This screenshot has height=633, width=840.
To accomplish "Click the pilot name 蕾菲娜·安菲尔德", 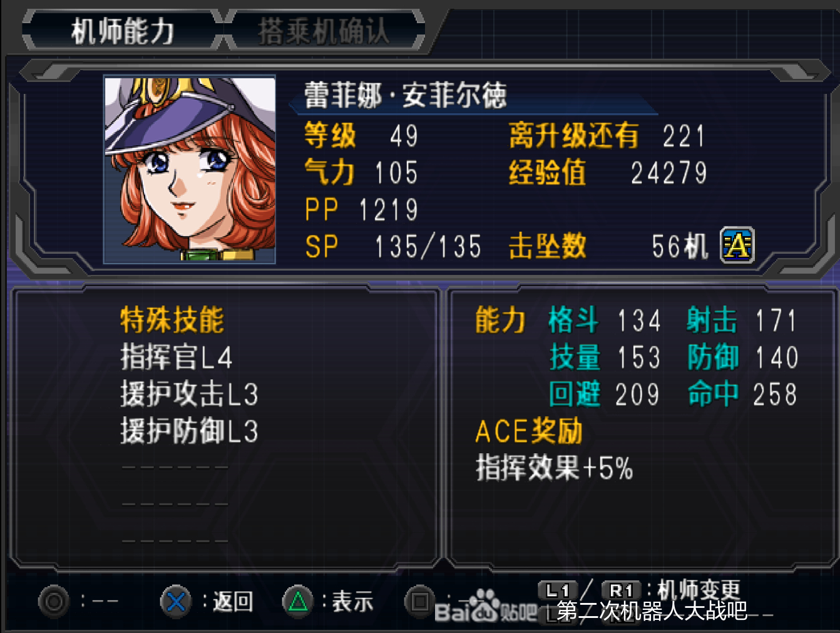I will 406,95.
